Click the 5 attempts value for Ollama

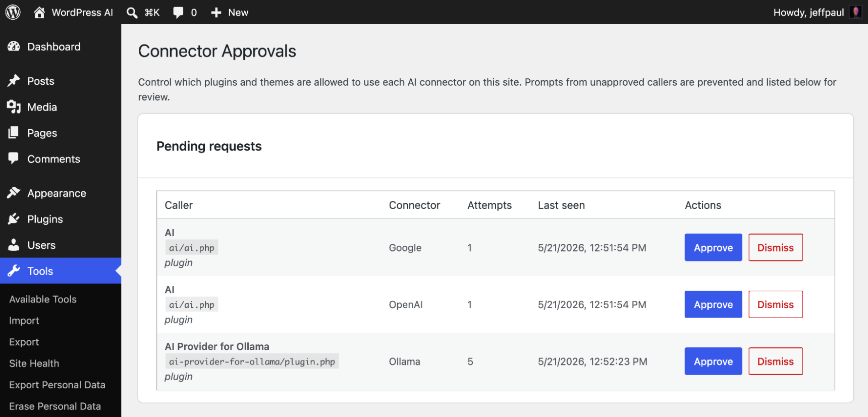point(470,361)
